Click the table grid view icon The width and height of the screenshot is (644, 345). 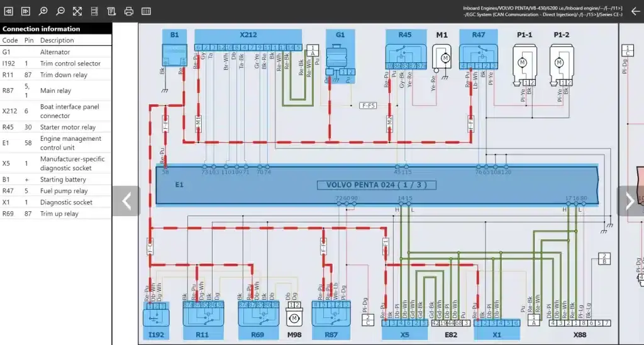tap(146, 11)
